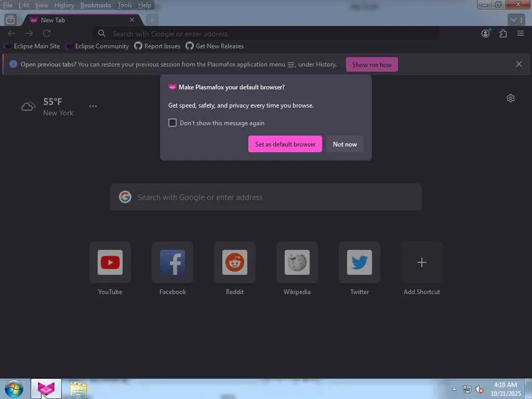
Task: Close the New Tab tab
Action: [132, 20]
